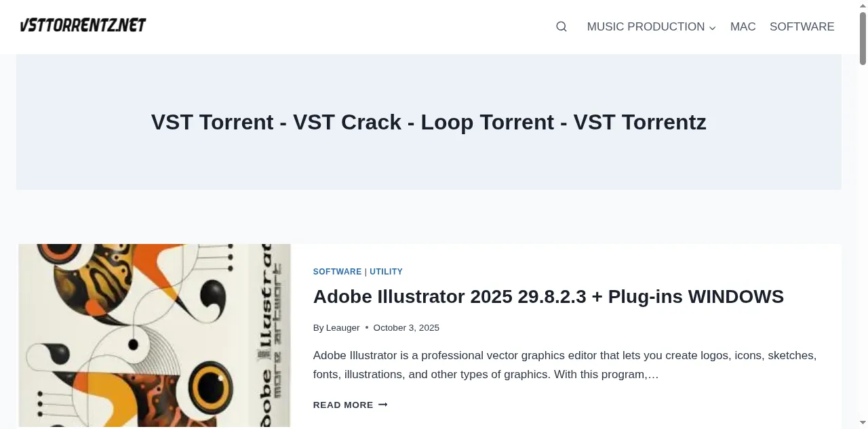
Task: Open the UTILITY category link
Action: tap(386, 272)
